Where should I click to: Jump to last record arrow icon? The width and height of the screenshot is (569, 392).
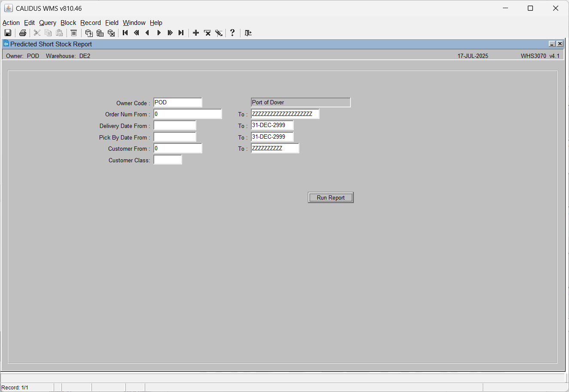(x=181, y=33)
